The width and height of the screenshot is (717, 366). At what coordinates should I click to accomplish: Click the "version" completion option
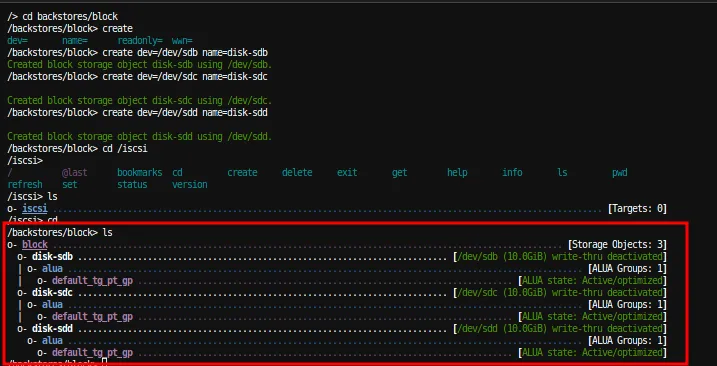tap(190, 184)
